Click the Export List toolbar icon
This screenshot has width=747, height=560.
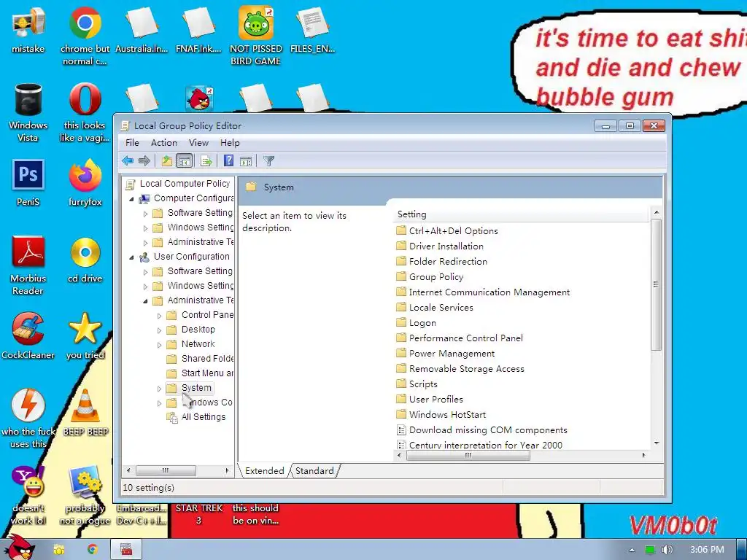coord(206,161)
